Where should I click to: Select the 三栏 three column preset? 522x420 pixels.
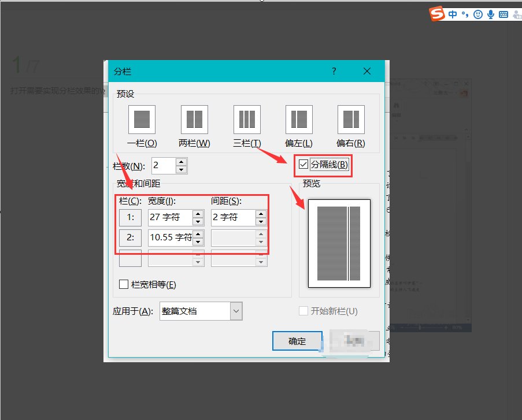point(246,118)
